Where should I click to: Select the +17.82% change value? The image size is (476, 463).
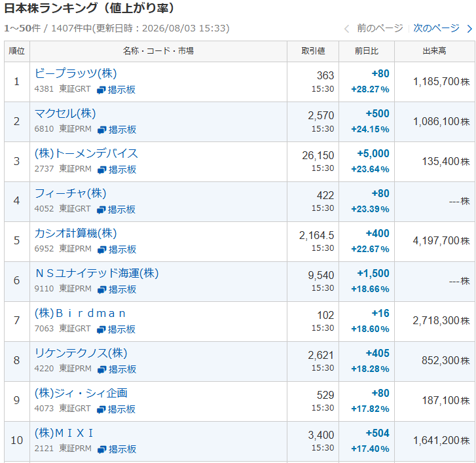click(370, 409)
